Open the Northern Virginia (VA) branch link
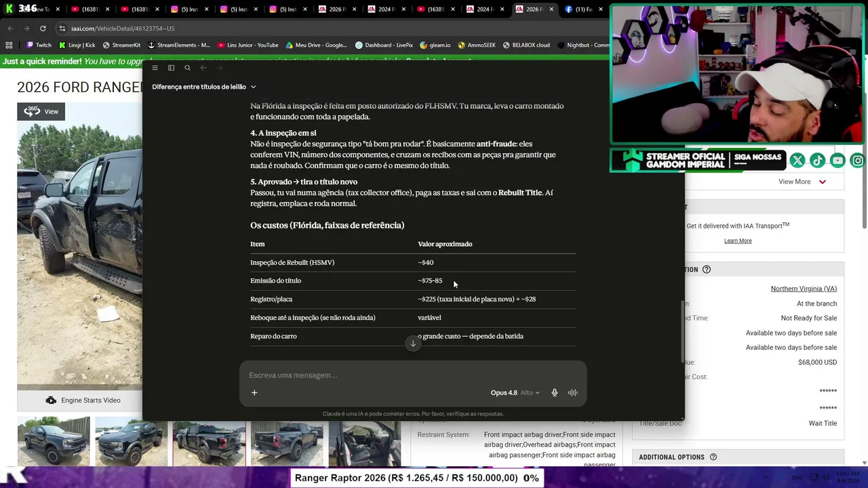This screenshot has width=868, height=488. click(804, 289)
